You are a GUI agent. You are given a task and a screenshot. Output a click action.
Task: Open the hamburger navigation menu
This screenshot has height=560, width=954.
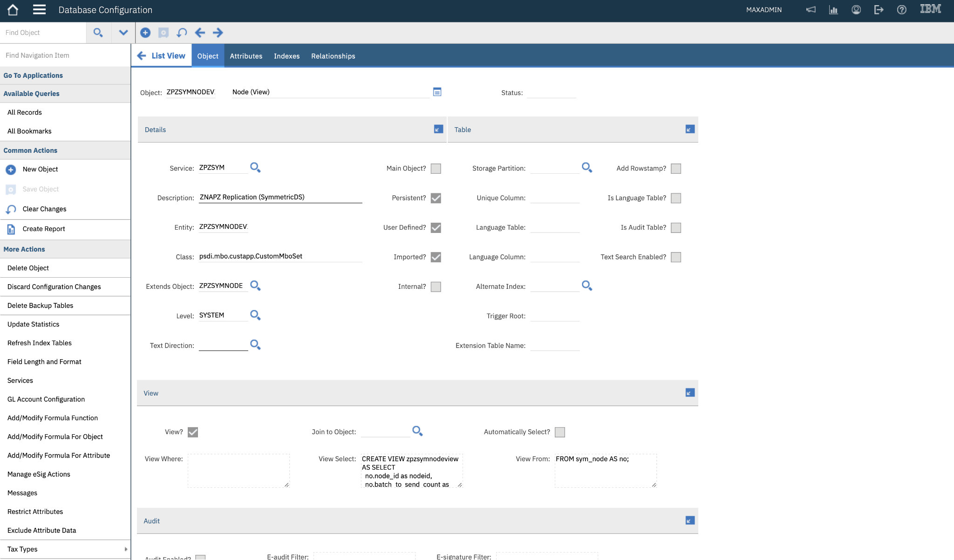pyautogui.click(x=40, y=10)
